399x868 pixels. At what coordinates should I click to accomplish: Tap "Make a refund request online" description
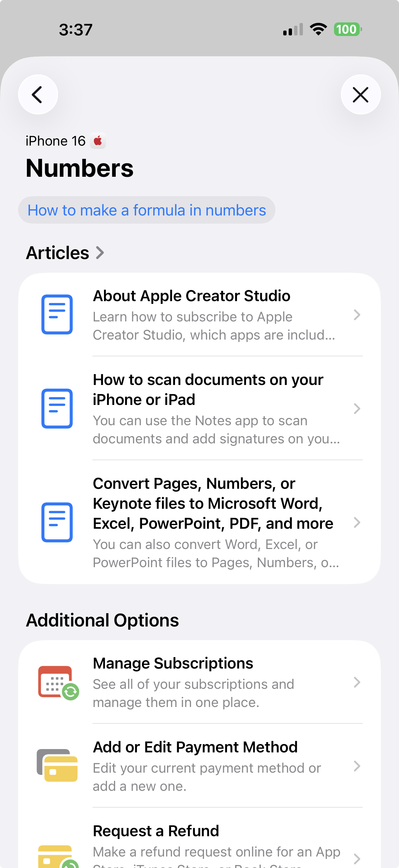[217, 856]
